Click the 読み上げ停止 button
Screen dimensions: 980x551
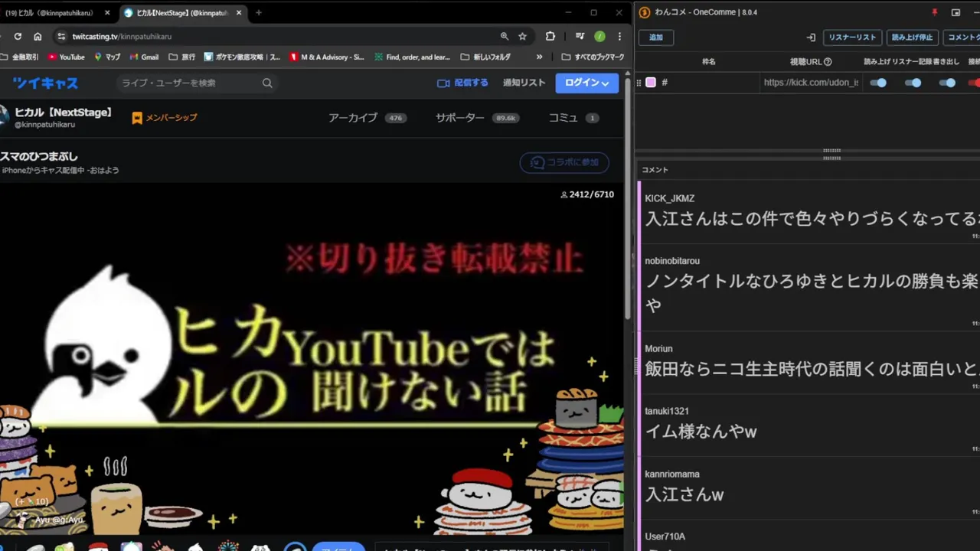(x=913, y=37)
